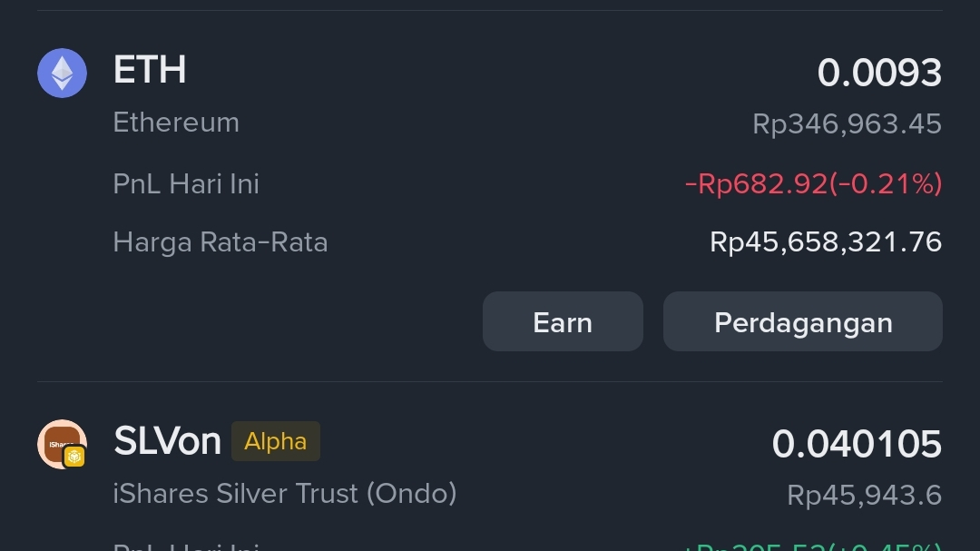Tap iShares Silver Trust (Ondo) subtitle

click(284, 494)
